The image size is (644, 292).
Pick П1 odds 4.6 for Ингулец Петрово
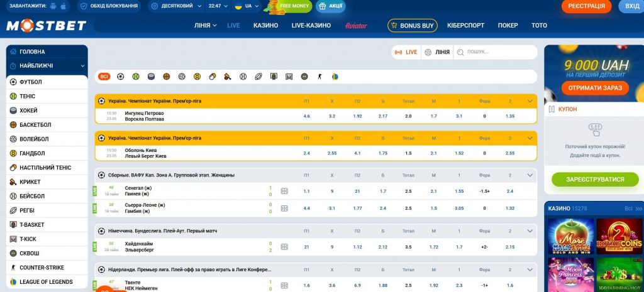(x=306, y=116)
